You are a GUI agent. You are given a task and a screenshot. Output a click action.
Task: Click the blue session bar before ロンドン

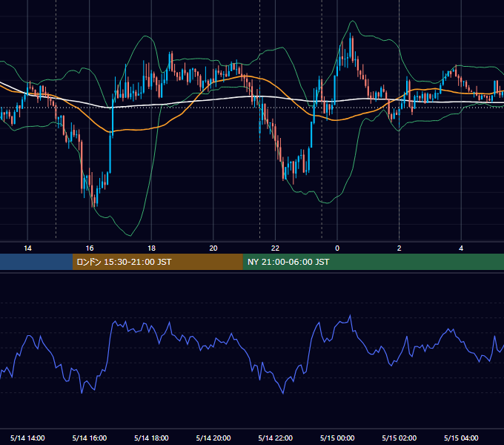point(36,262)
